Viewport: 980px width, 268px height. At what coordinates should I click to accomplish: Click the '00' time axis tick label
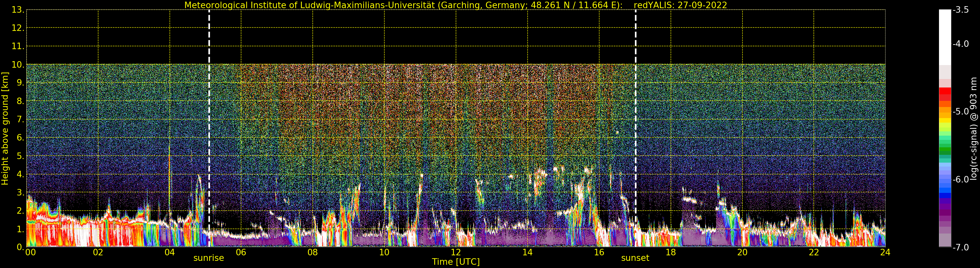pos(30,252)
